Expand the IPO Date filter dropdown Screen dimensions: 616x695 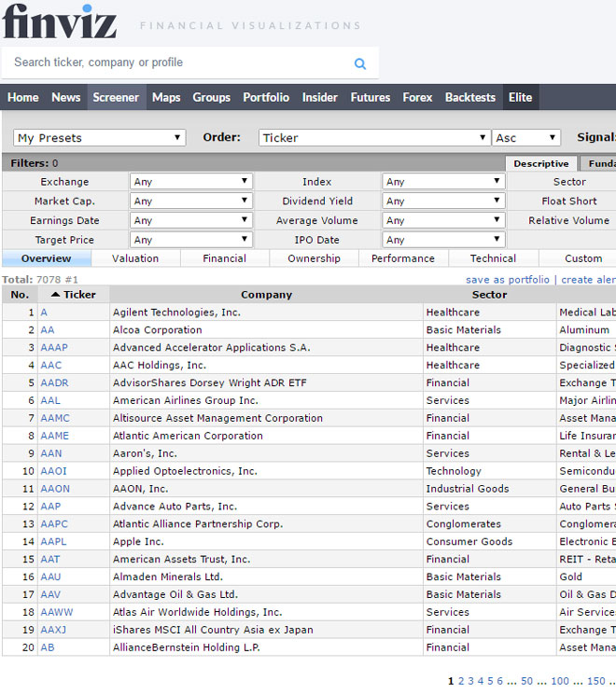(443, 240)
